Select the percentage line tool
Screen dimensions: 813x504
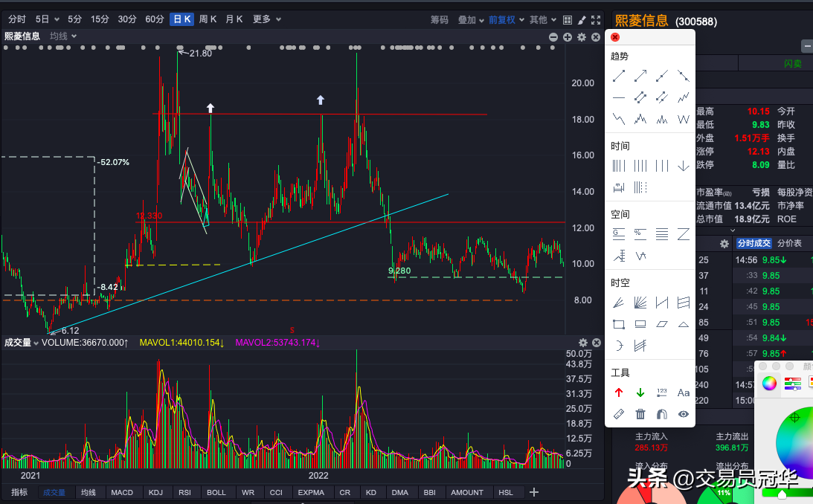(x=640, y=234)
